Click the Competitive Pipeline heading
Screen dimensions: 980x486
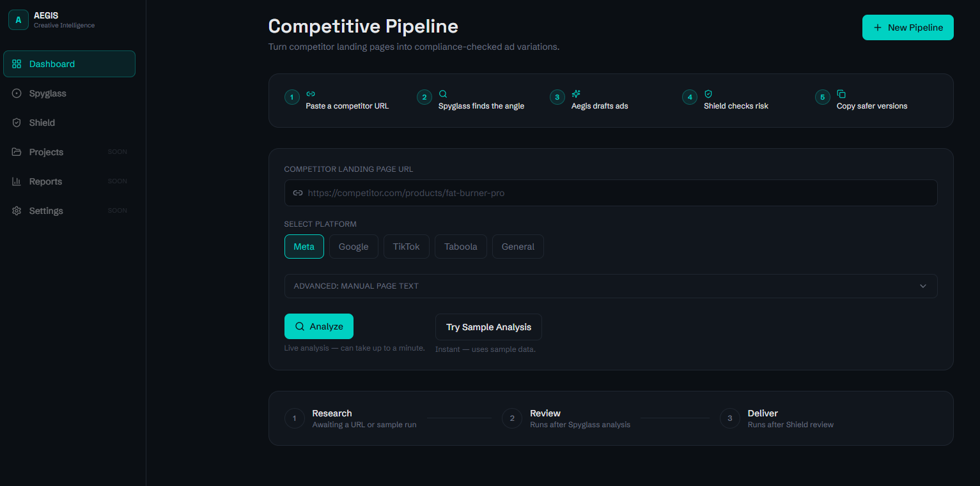363,26
